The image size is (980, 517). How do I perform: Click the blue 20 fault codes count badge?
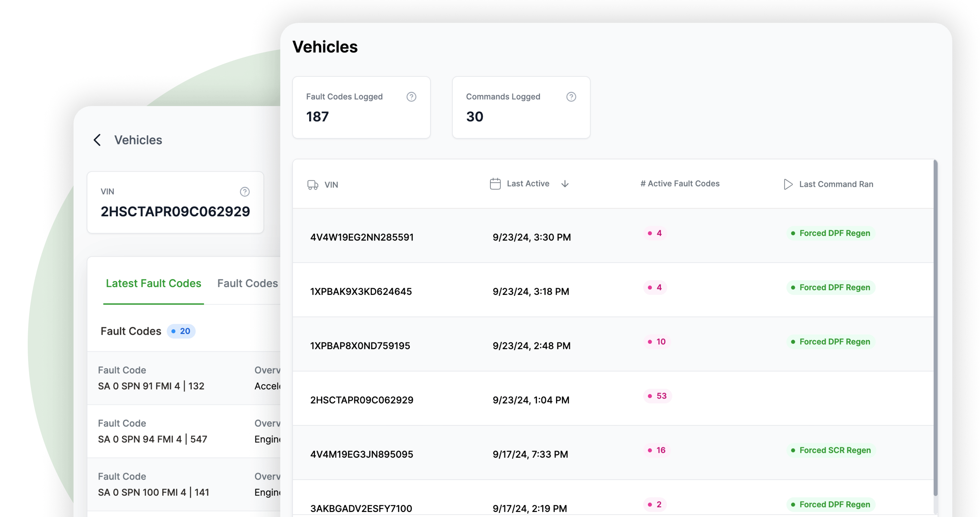(181, 331)
